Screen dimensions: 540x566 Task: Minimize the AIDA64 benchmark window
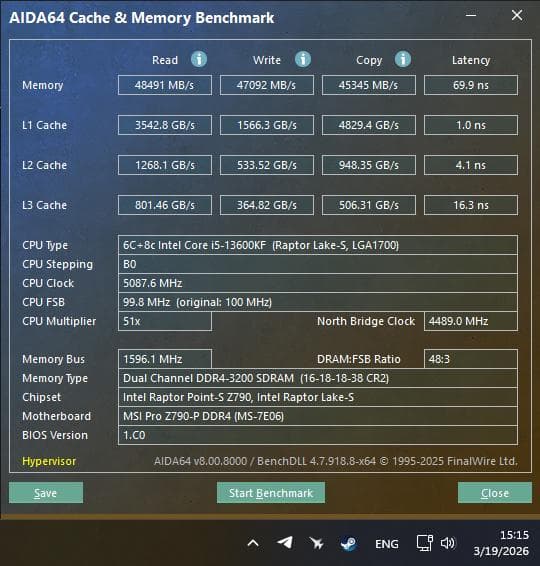pos(471,16)
